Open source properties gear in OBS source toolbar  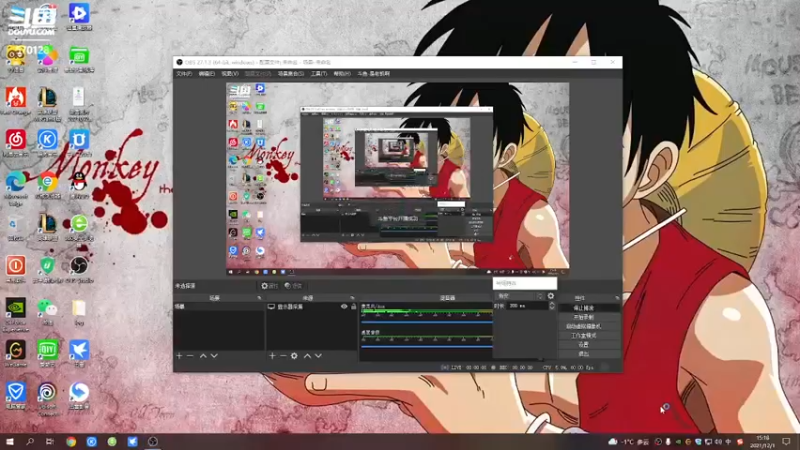(269, 286)
